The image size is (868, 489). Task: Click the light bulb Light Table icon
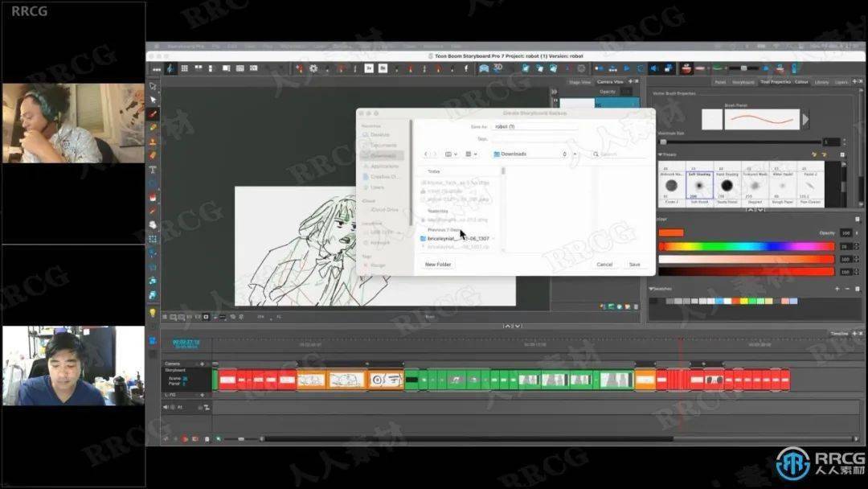pyautogui.click(x=153, y=313)
